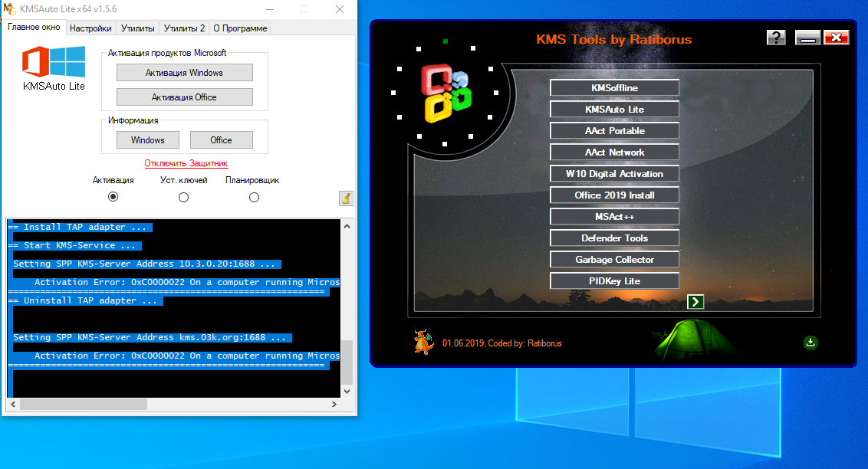Click the Отключить Защитник link
This screenshot has width=868, height=469.
pos(186,163)
